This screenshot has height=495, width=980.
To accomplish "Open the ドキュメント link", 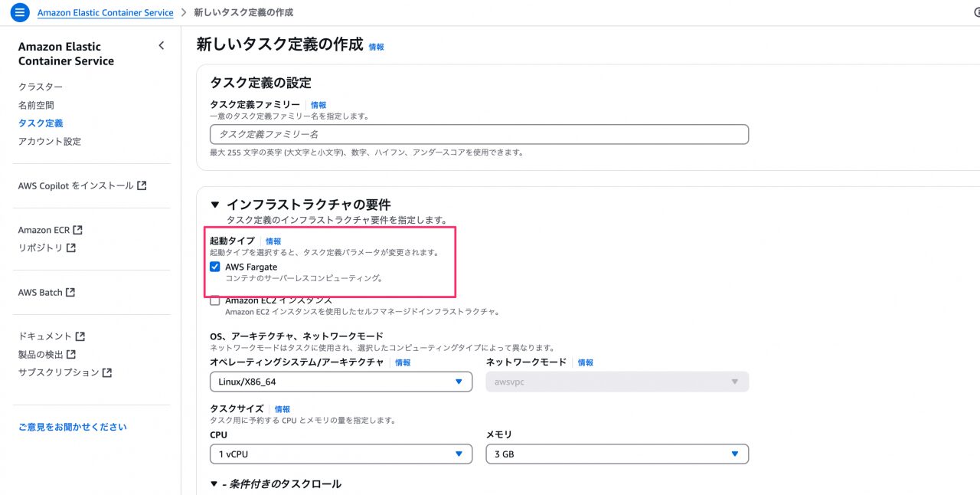I will (45, 336).
